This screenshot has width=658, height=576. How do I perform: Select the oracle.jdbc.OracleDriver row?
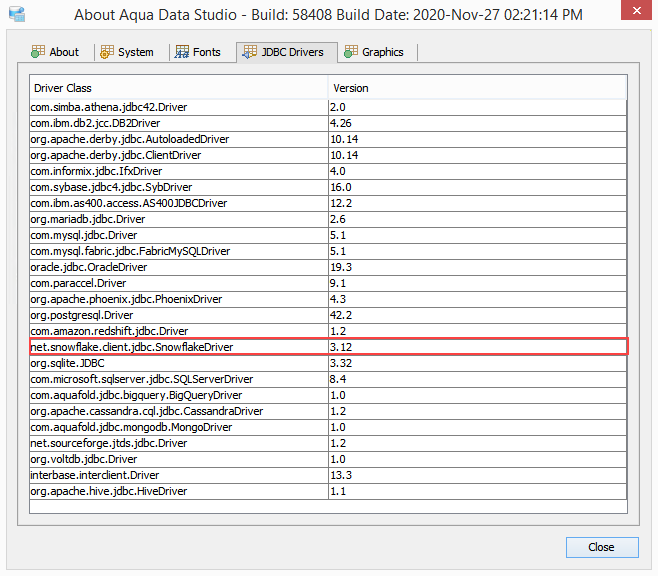[329, 267]
